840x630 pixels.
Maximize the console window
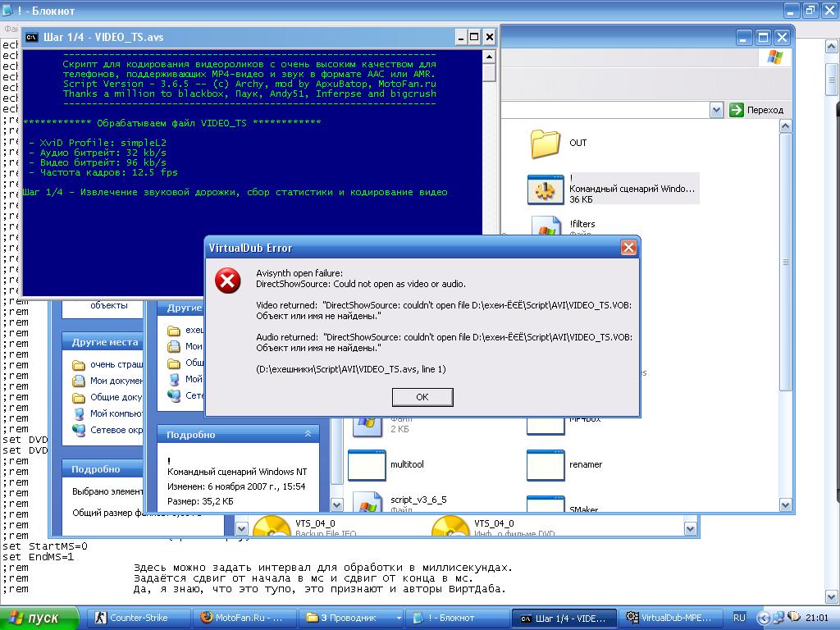(x=474, y=37)
